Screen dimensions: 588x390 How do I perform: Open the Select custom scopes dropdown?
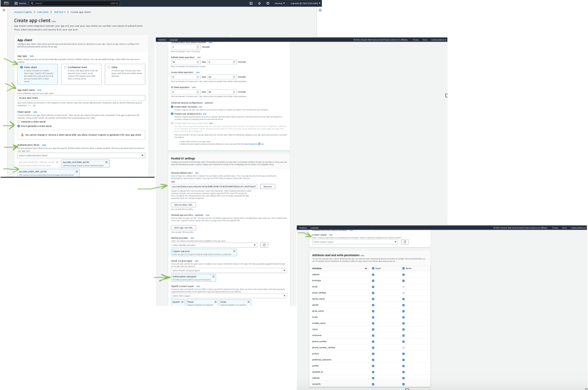pos(355,242)
